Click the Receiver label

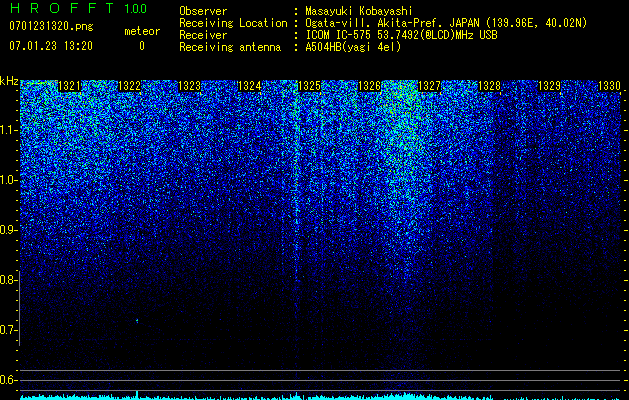click(203, 35)
